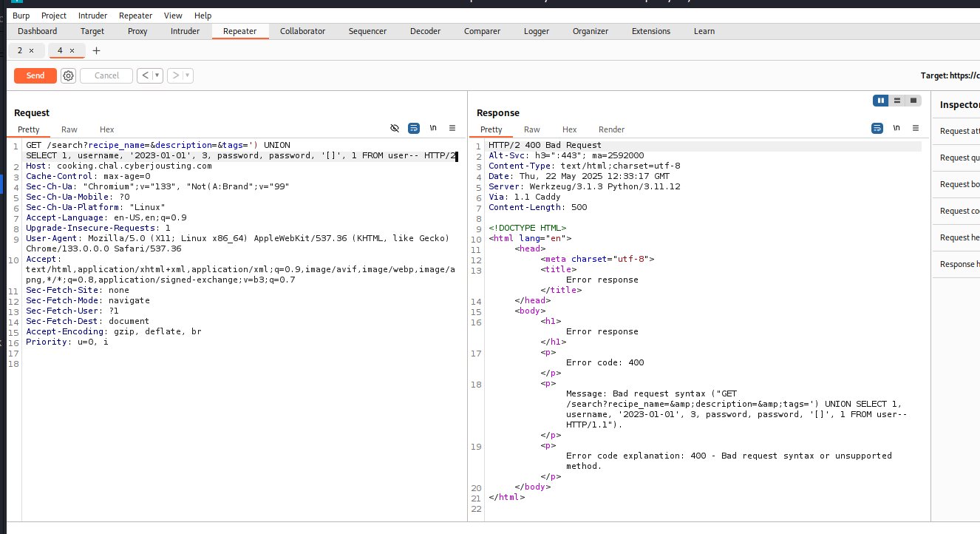Click the 'Server: Werkzeug/3.1.3' response header
The image size is (980, 534).
click(x=584, y=187)
